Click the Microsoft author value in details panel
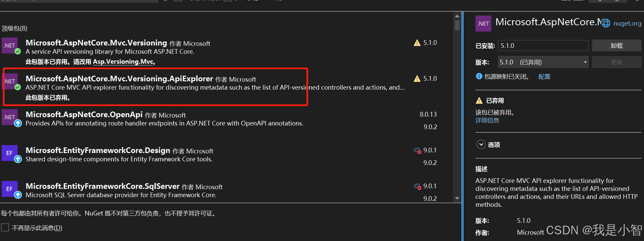 point(530,232)
